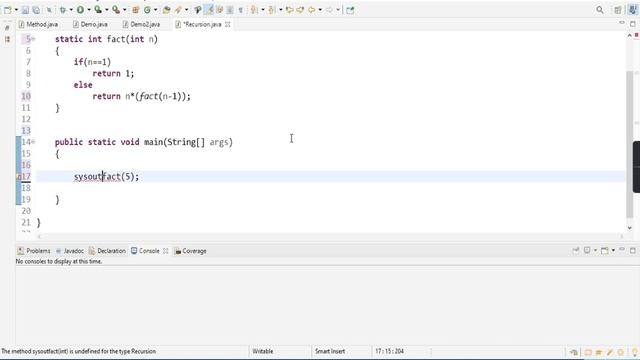Click the Display Selected Console icon
The height and width of the screenshot is (360, 640).
click(x=587, y=250)
